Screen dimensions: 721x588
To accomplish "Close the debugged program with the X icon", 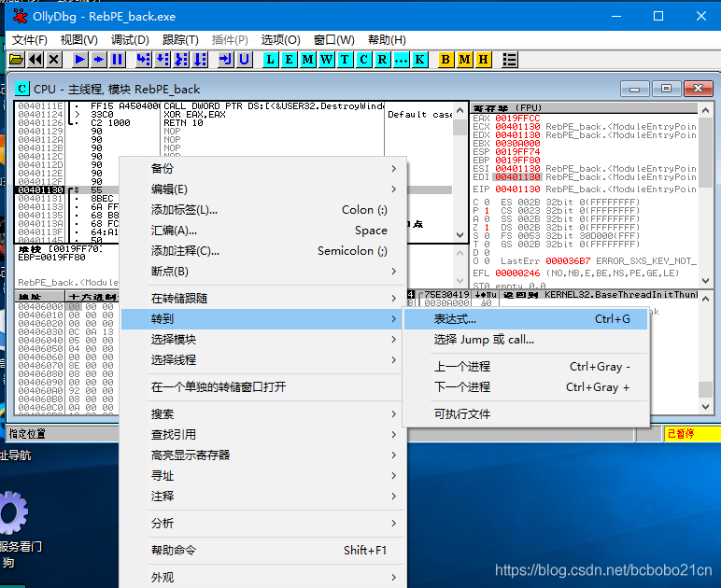I will coord(54,60).
